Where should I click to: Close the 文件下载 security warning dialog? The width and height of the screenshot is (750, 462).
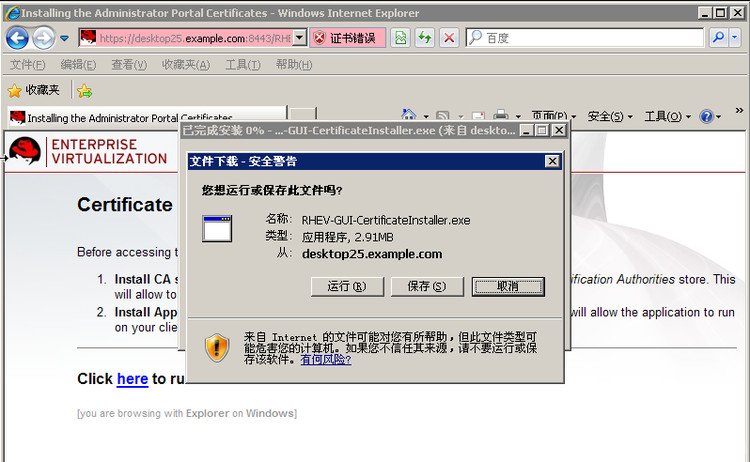pyautogui.click(x=552, y=161)
